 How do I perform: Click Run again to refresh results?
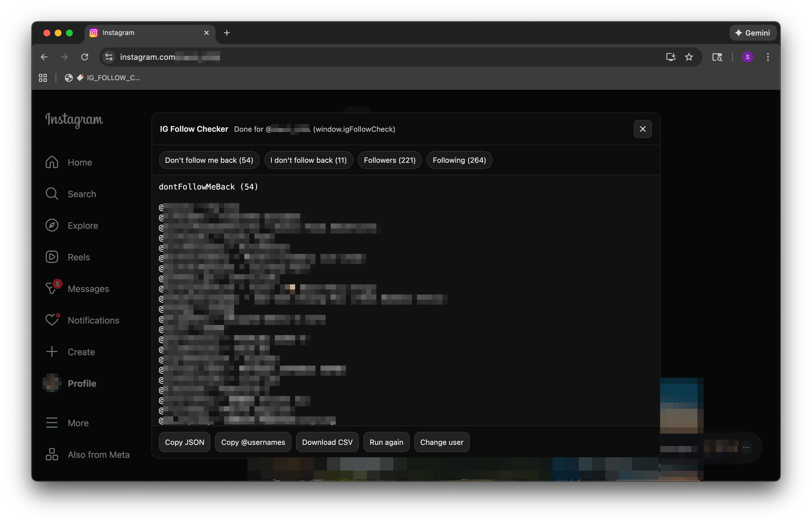tap(386, 442)
